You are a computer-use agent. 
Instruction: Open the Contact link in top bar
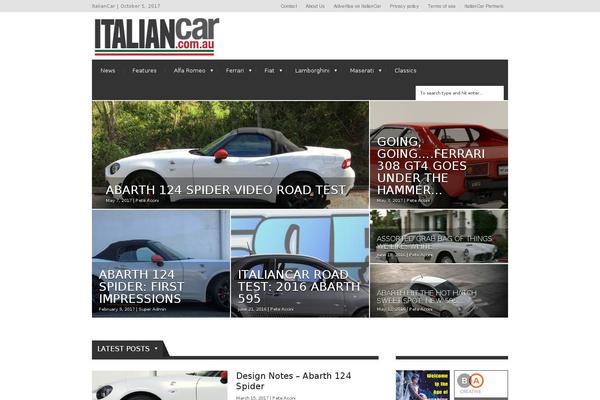point(289,6)
